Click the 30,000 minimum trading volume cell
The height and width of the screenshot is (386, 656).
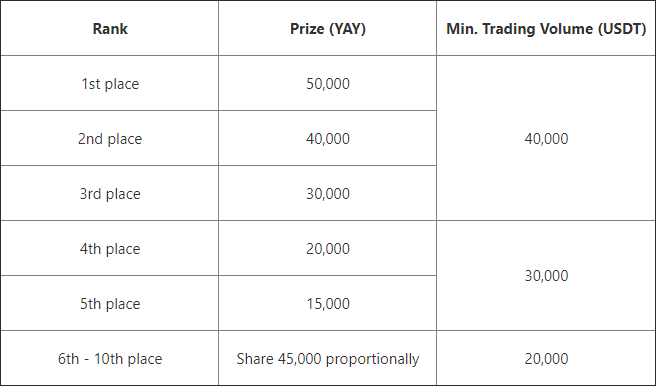546,276
